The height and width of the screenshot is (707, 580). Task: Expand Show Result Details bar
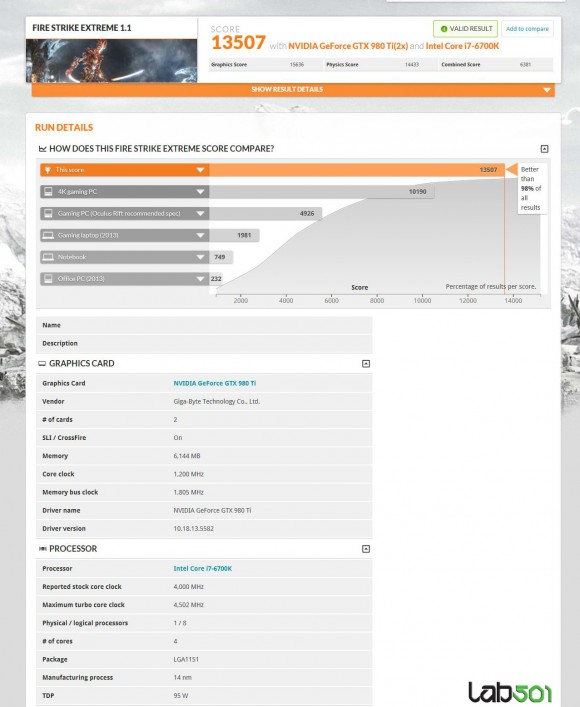(x=293, y=90)
